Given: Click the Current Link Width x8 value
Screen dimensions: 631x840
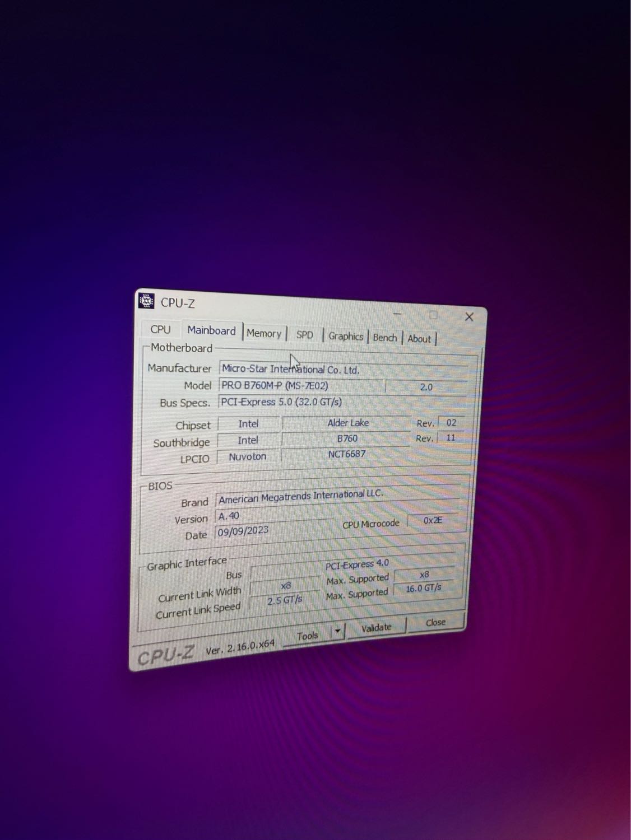Looking at the screenshot, I should click(286, 585).
